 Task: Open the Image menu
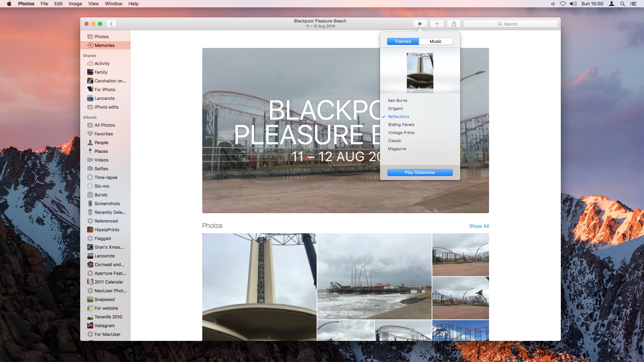75,4
